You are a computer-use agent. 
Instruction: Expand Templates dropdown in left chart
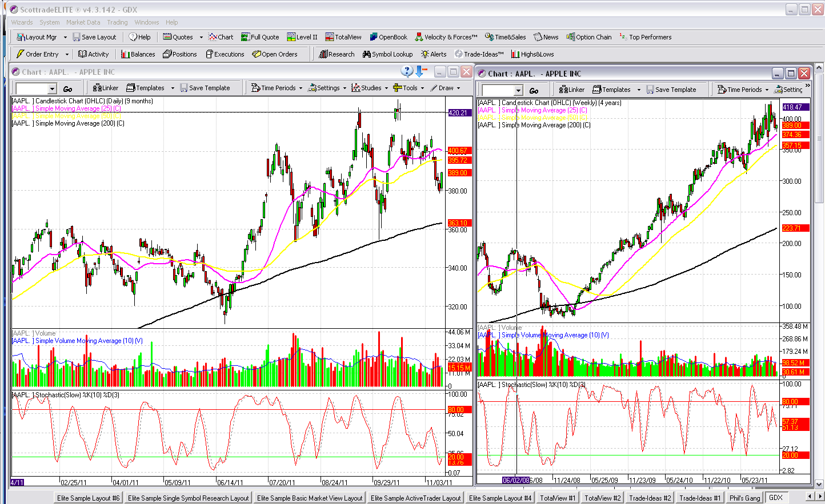pyautogui.click(x=173, y=88)
